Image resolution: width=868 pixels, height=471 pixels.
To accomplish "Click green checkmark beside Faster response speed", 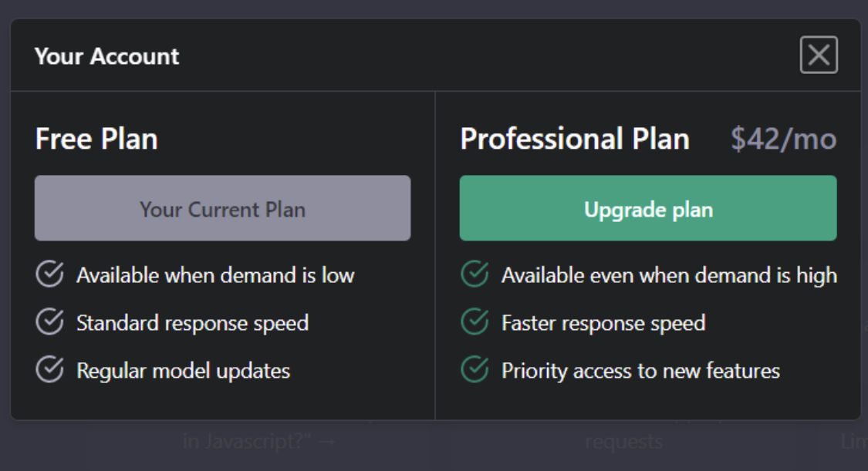I will pyautogui.click(x=475, y=321).
